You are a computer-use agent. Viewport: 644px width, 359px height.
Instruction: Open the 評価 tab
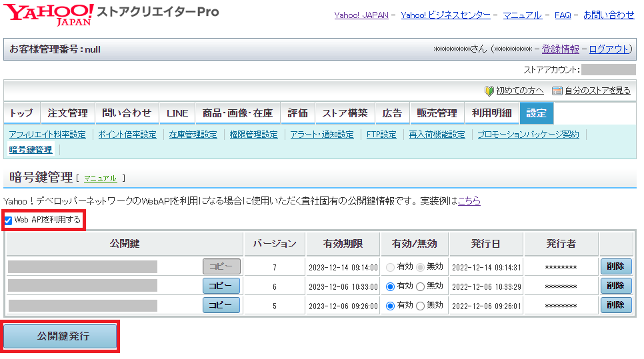pos(298,113)
